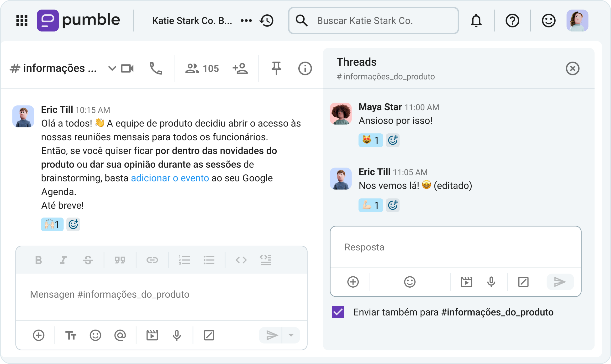
Task: Send the thread reply
Action: (x=560, y=282)
